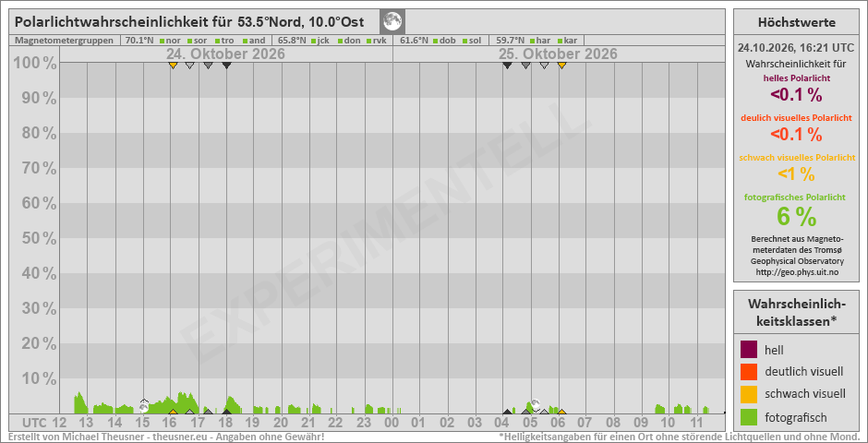
Task: Click the small moon icon near hour 15
Action: tap(144, 406)
